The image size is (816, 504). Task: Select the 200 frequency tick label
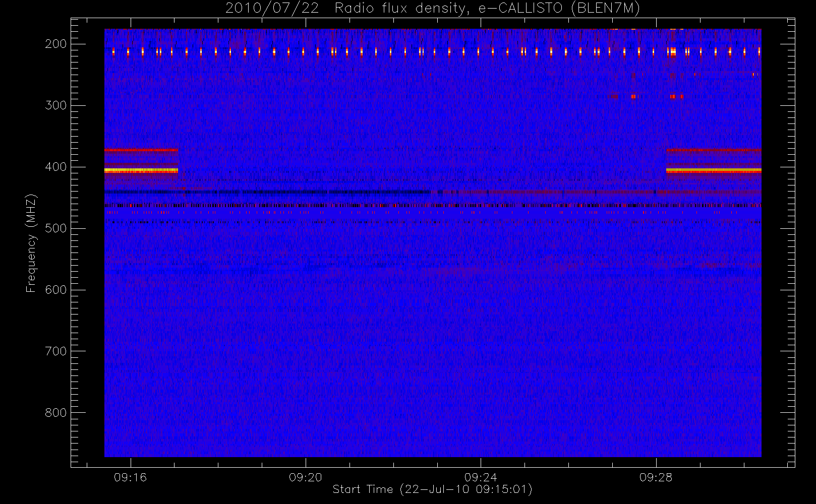tap(56, 44)
